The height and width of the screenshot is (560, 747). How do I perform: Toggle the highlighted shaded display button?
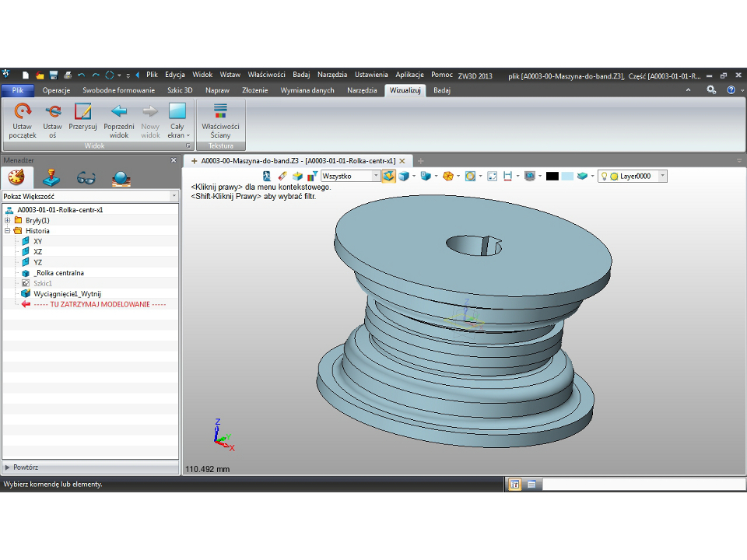tap(388, 177)
